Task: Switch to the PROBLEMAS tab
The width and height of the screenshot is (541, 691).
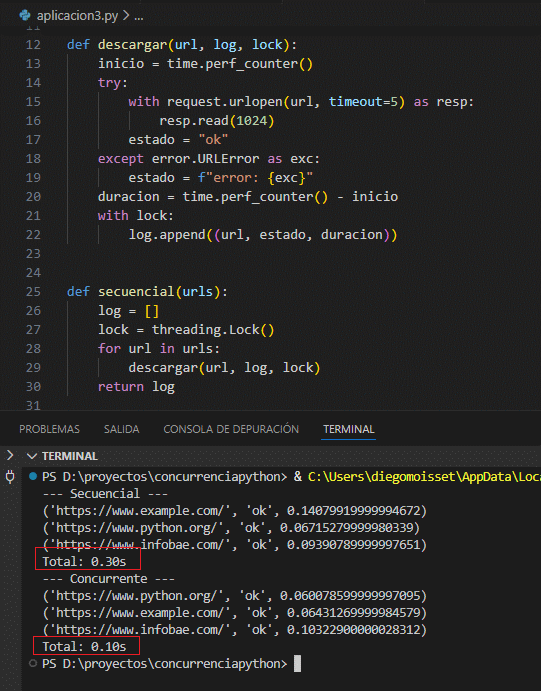Action: pos(49,429)
